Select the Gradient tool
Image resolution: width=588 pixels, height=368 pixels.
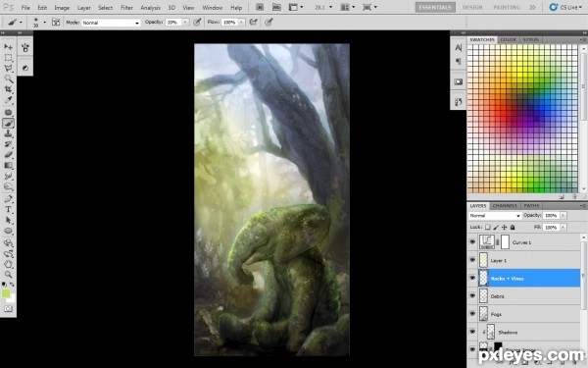click(8, 165)
